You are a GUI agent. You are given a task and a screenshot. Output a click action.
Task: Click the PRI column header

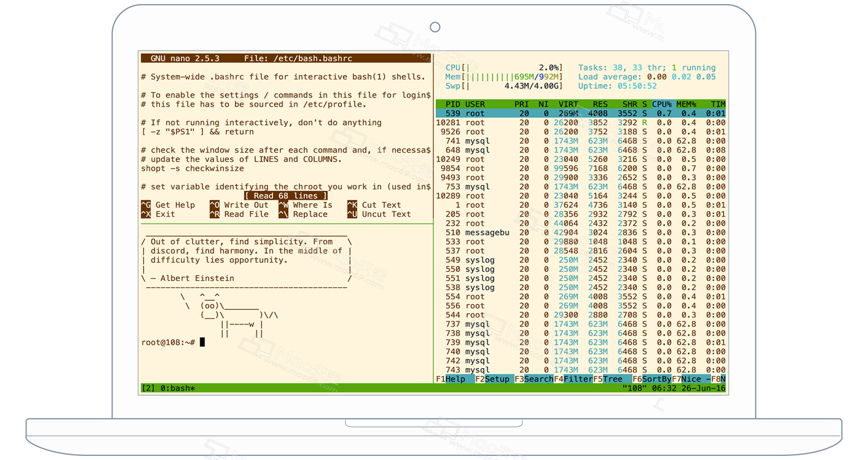[522, 104]
